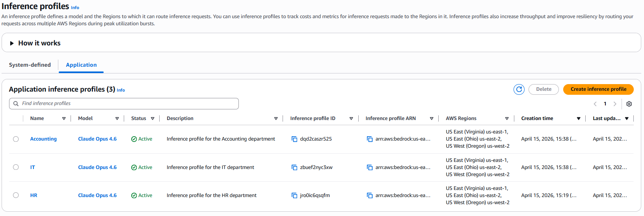
Task: Click creation time April 15, 2026, 15:19
Action: [549, 195]
